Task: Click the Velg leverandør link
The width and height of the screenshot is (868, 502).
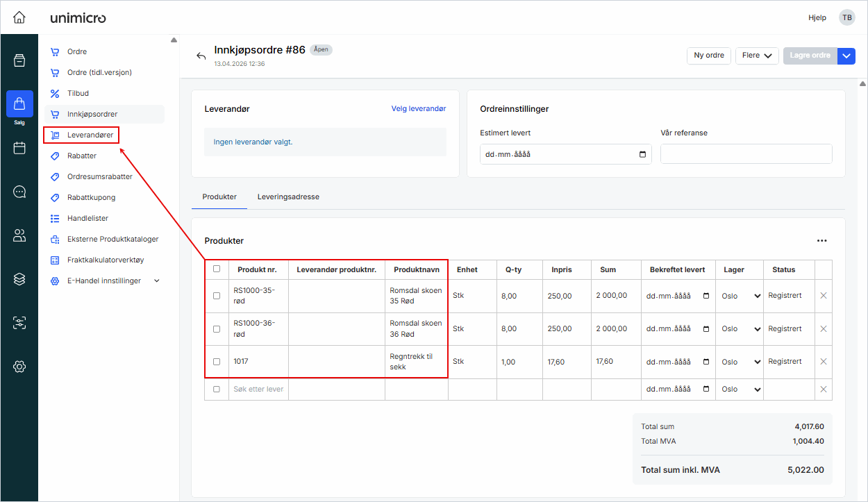Action: [418, 109]
